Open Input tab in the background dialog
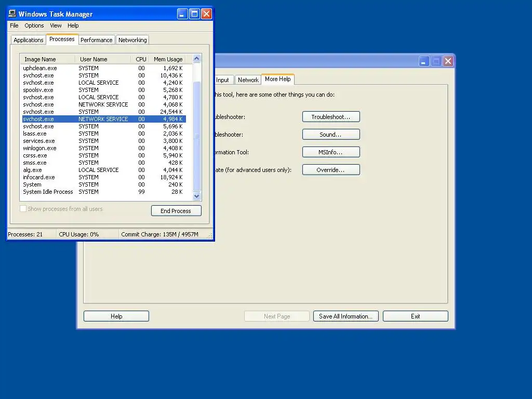Viewport: 532px width, 399px height. tap(223, 80)
